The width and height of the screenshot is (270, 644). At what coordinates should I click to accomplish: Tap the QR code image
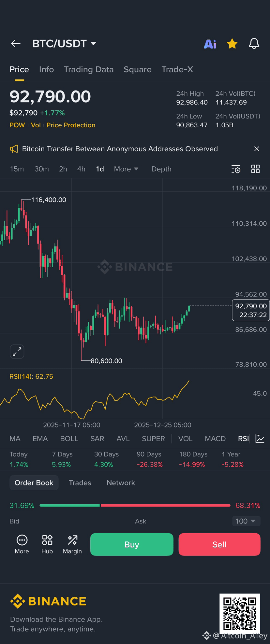240,614
